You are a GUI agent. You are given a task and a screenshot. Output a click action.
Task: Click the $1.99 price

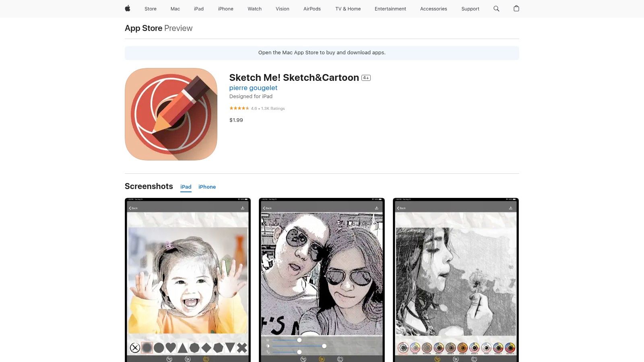[x=236, y=120]
